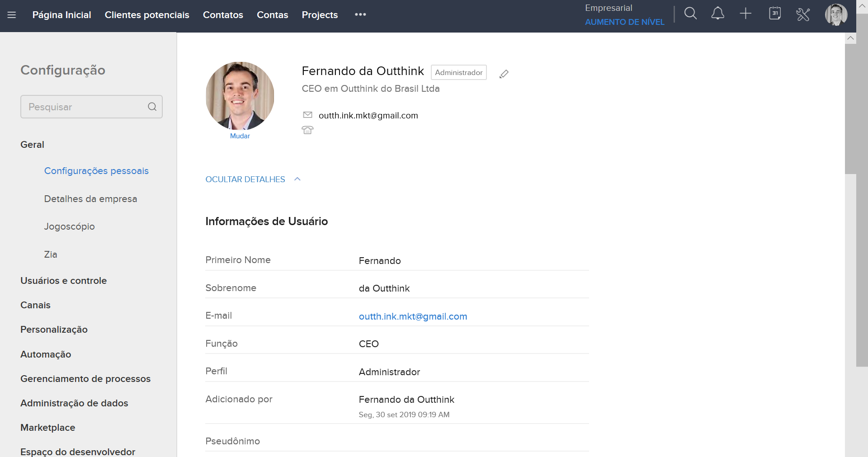
Task: Click Mudar to change profile photo
Action: (x=240, y=136)
